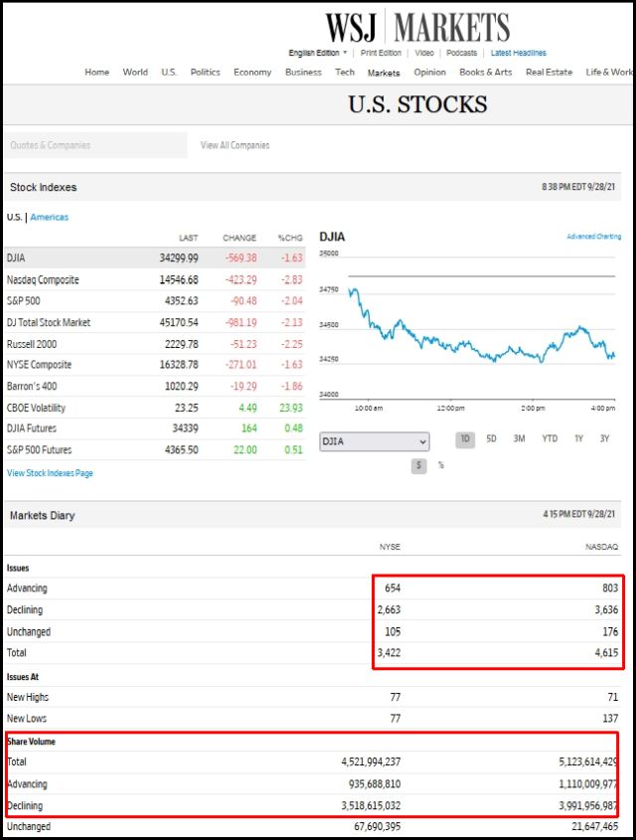The height and width of the screenshot is (840, 636).
Task: Click the Advanced Charting link
Action: [593, 237]
